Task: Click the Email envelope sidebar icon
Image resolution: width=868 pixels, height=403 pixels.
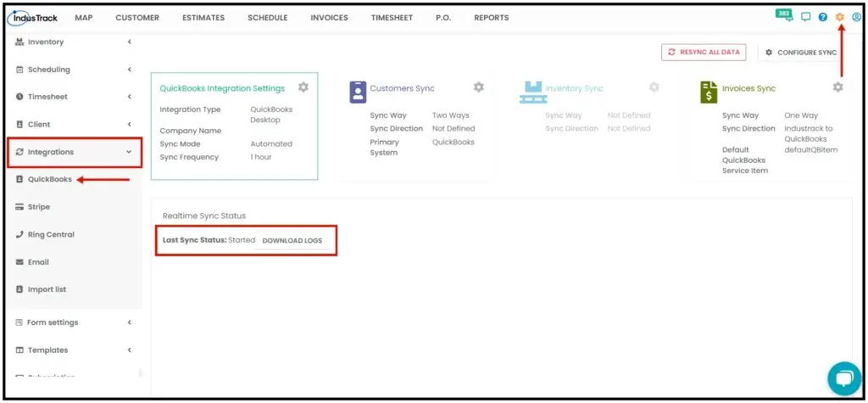Action: (19, 262)
